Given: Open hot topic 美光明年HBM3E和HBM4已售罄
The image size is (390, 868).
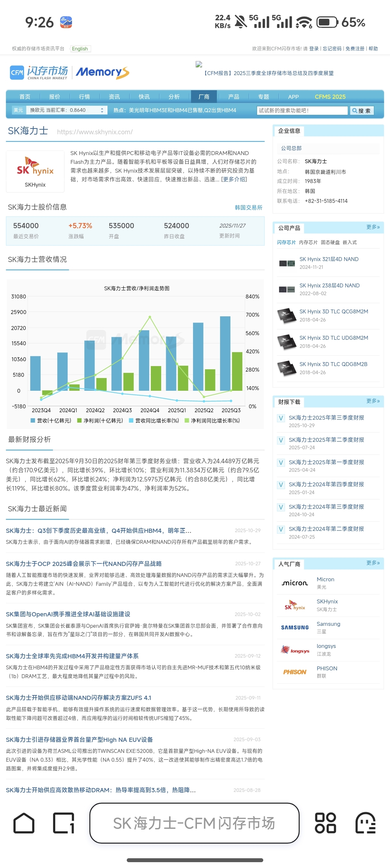Looking at the screenshot, I should tap(182, 111).
